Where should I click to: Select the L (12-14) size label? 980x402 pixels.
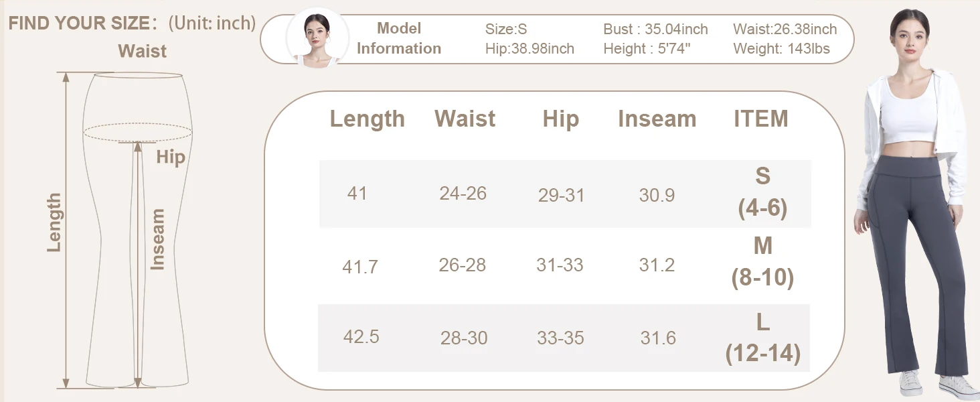(x=762, y=338)
